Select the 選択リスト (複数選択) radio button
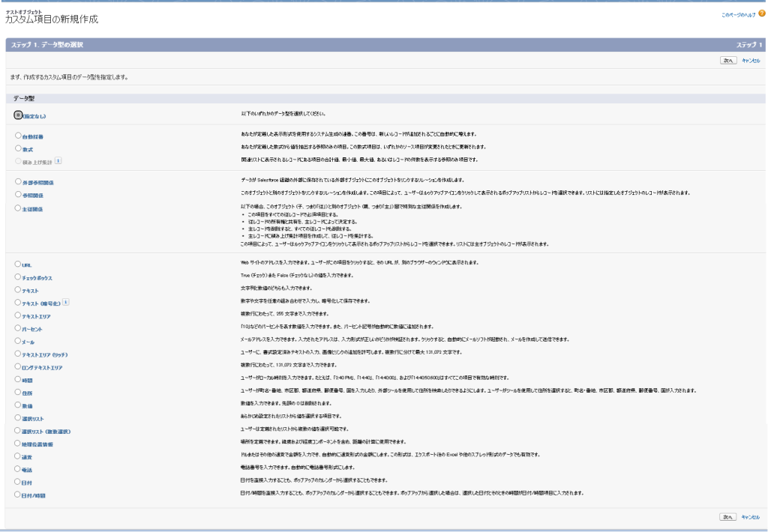Viewport: 768px width, 532px height. (18, 431)
